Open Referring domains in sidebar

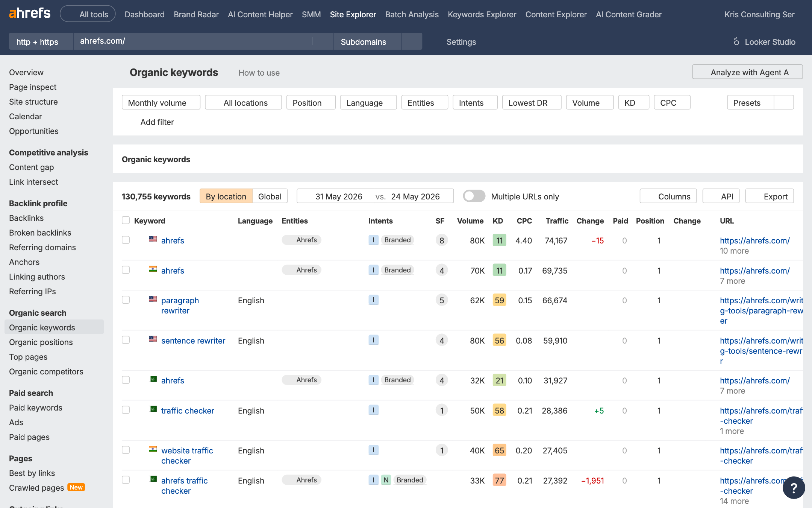[x=42, y=247]
